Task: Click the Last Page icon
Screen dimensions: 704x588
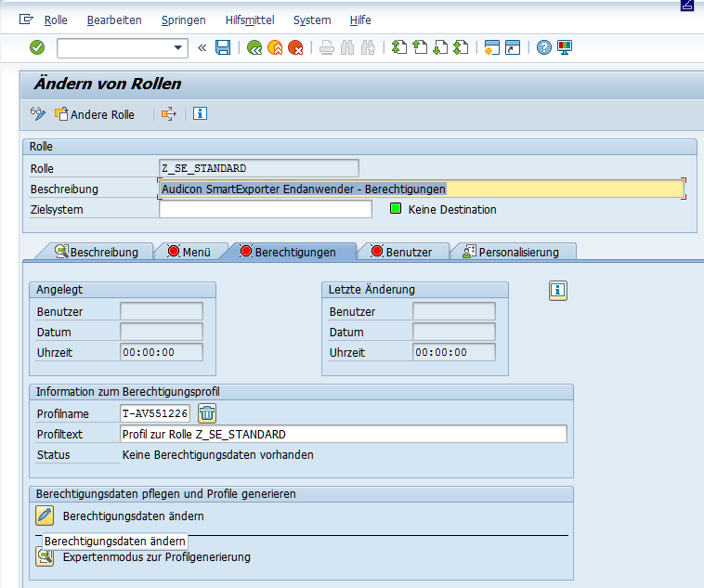Action: 461,47
